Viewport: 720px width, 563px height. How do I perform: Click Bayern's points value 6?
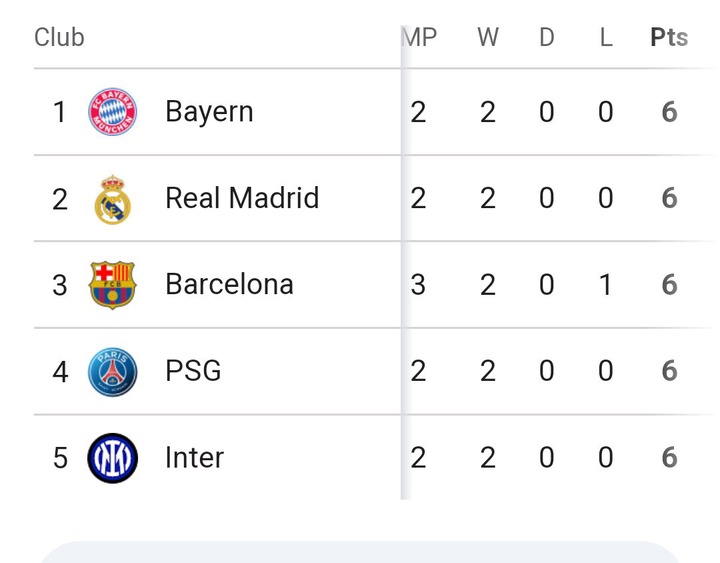click(669, 112)
